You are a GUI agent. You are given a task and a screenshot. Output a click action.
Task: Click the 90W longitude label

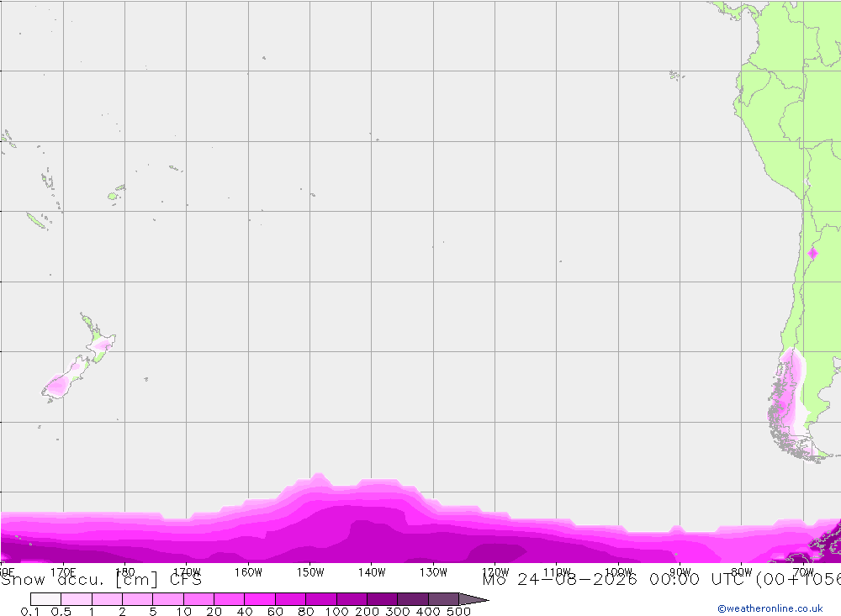(680, 572)
